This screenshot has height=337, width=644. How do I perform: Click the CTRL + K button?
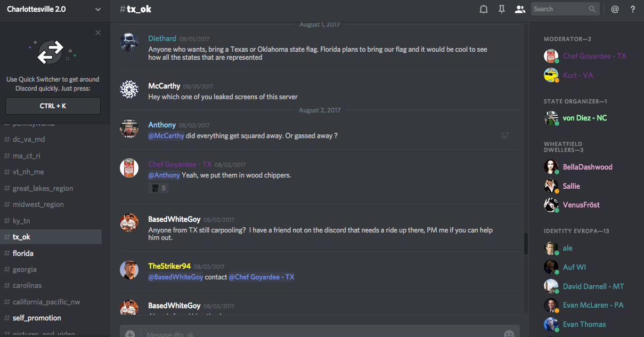[x=53, y=106]
